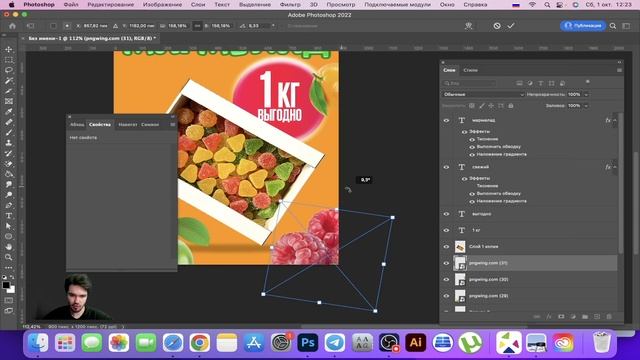Open the «Файл» menu
The width and height of the screenshot is (640, 360).
pyautogui.click(x=71, y=4)
